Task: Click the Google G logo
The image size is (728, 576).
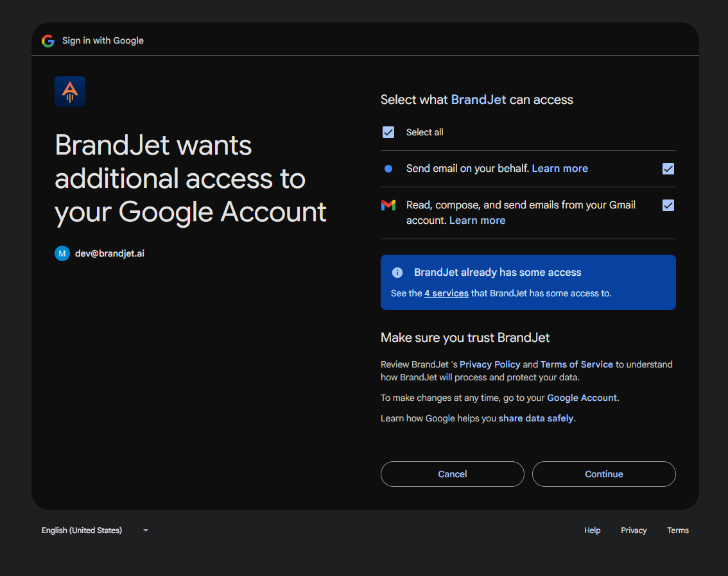Action: click(48, 41)
